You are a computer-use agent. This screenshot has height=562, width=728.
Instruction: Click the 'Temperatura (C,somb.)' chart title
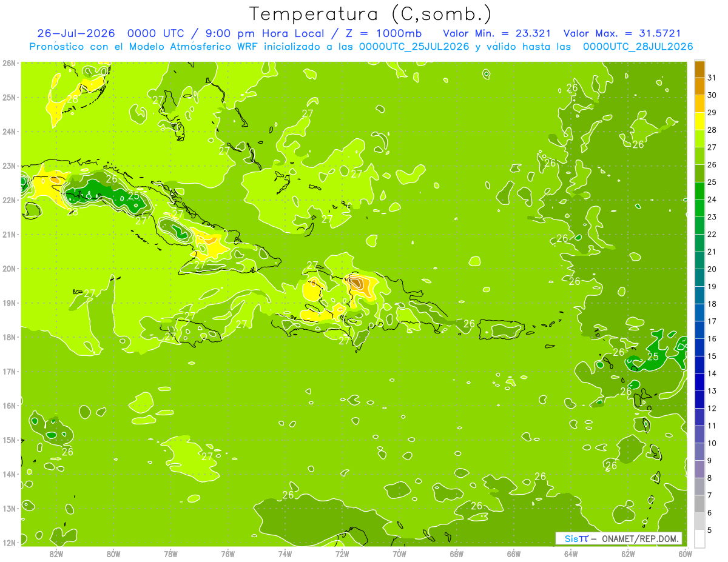(369, 14)
